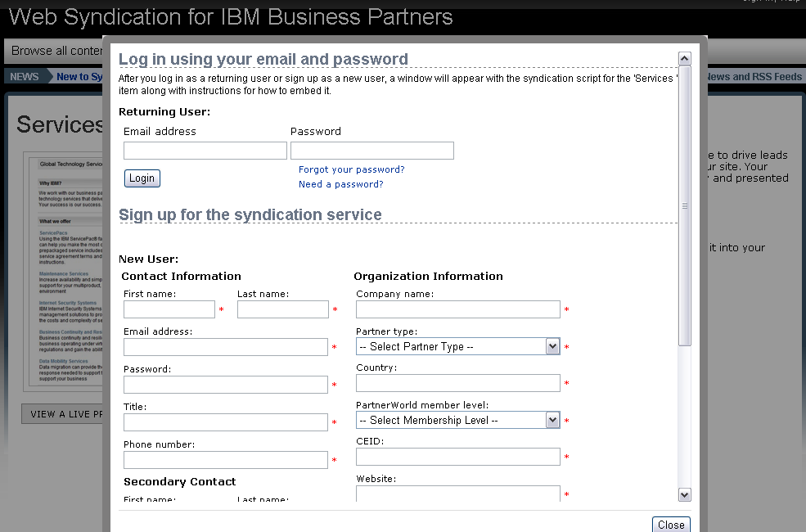Open the News and RSS Feeds link
The height and width of the screenshot is (532, 806).
point(754,77)
